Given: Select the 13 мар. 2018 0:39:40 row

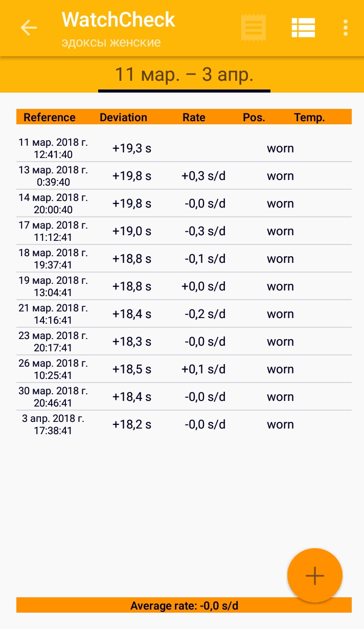Looking at the screenshot, I should 184,176.
